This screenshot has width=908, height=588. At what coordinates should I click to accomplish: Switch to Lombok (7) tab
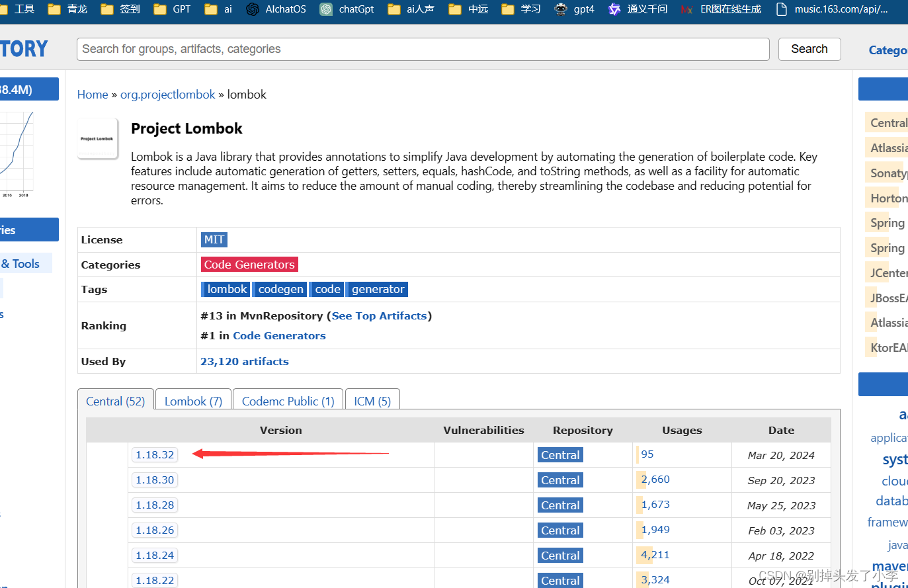pyautogui.click(x=193, y=401)
